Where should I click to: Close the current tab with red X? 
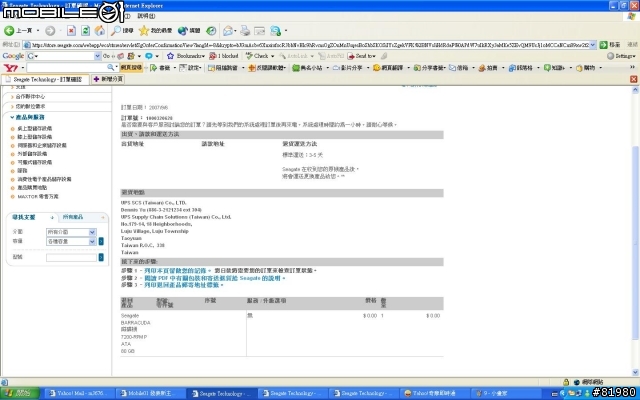click(633, 79)
